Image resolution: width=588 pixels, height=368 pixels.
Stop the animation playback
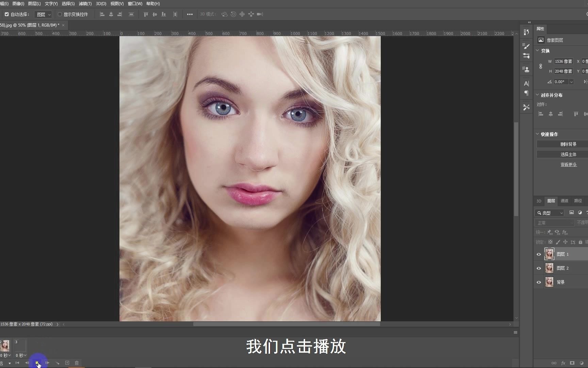pos(37,363)
